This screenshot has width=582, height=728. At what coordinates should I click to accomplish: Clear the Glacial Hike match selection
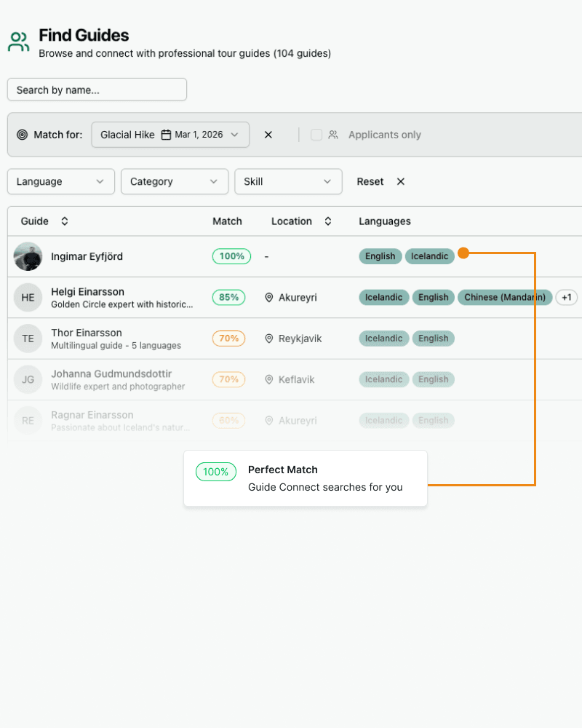tap(268, 135)
